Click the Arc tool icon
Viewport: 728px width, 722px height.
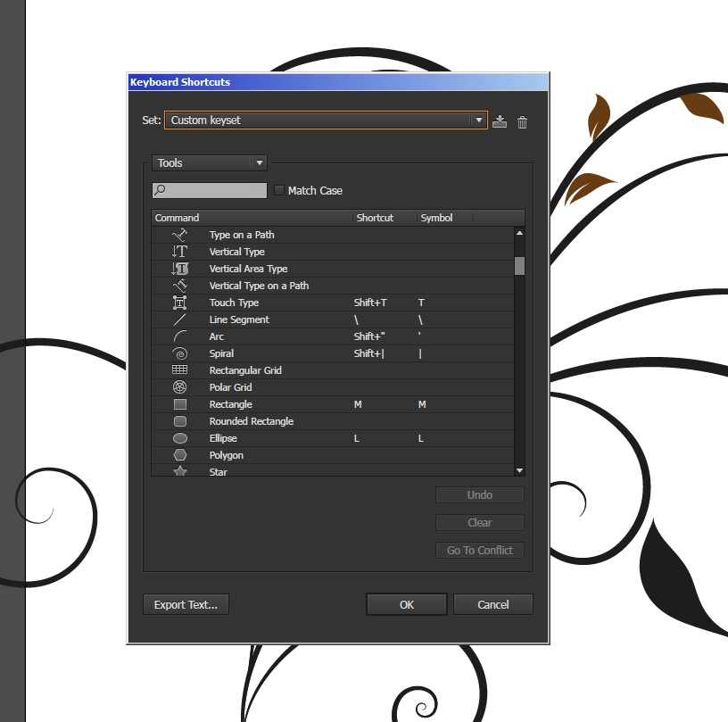pyautogui.click(x=179, y=336)
